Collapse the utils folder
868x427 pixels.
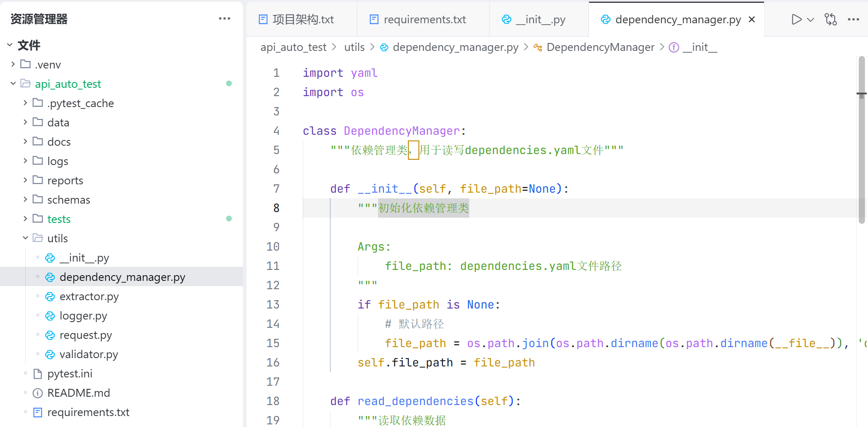25,238
